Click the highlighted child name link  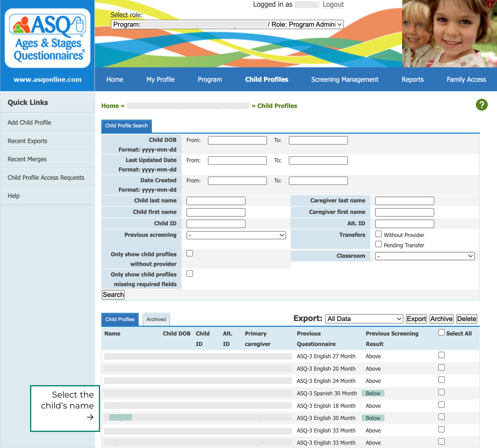pyautogui.click(x=120, y=417)
